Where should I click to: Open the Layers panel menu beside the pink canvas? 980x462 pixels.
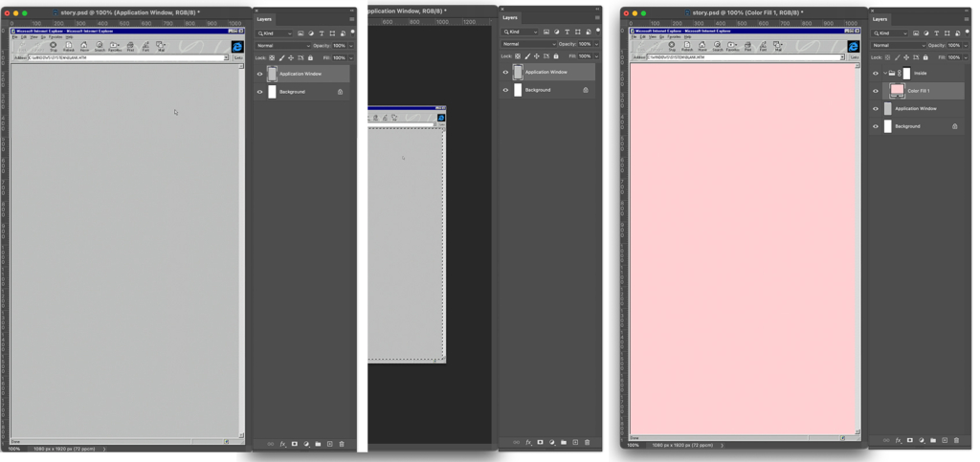(x=967, y=19)
